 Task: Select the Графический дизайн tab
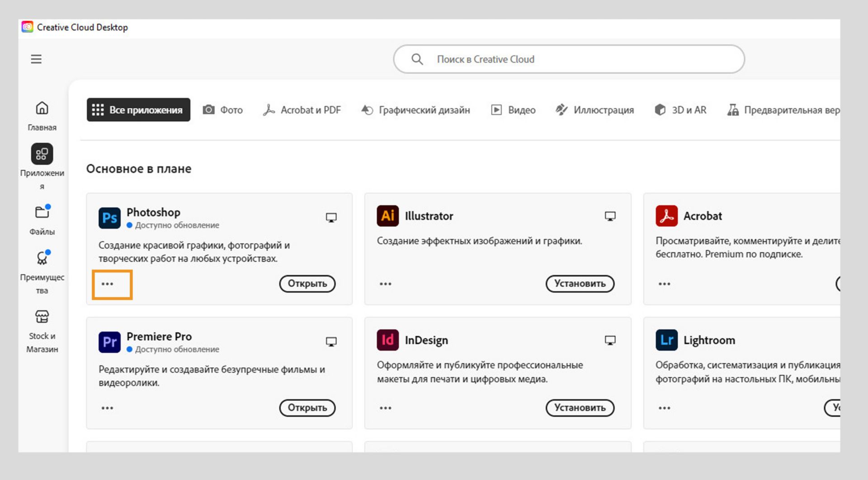click(x=416, y=110)
